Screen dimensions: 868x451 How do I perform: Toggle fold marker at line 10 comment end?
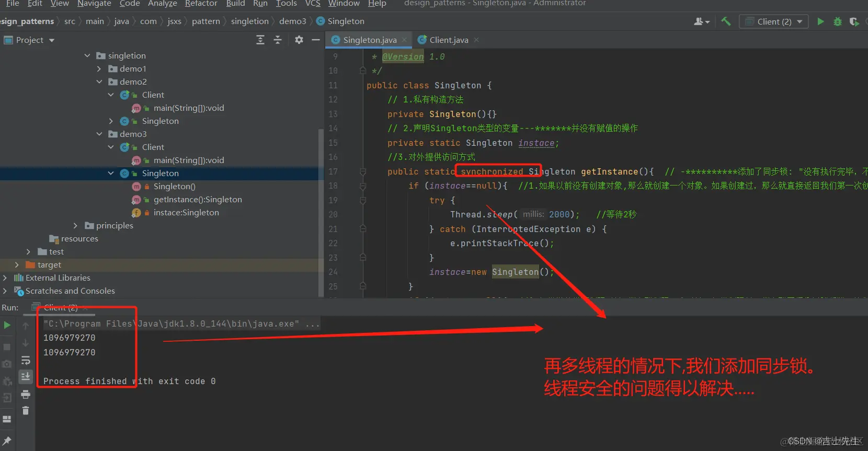363,71
